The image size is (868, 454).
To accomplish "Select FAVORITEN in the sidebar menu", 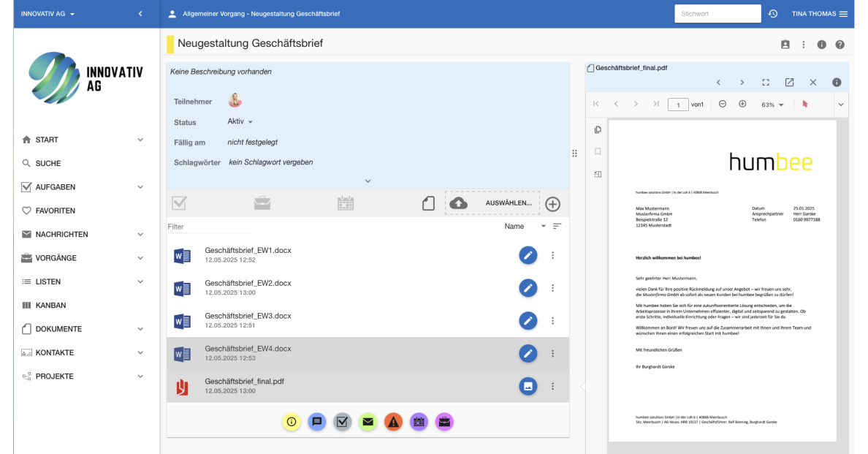I will [56, 211].
